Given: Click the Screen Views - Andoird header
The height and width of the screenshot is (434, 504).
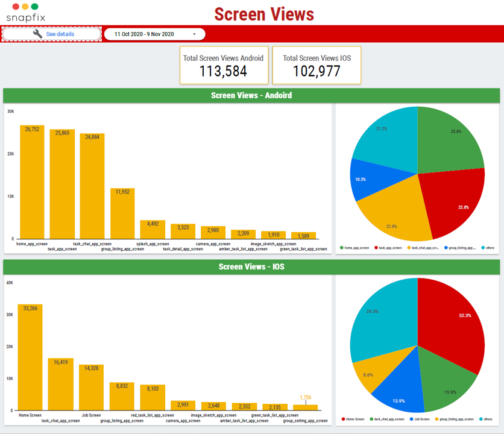Looking at the screenshot, I should point(251,95).
